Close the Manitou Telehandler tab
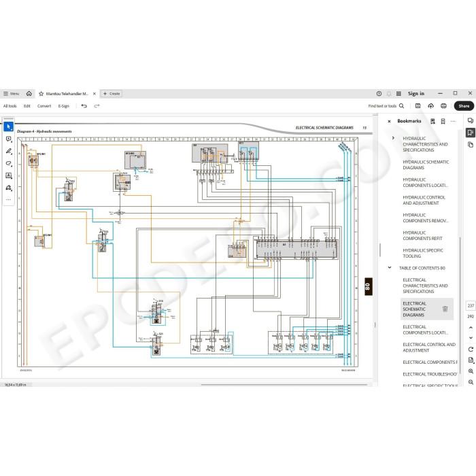 point(95,94)
